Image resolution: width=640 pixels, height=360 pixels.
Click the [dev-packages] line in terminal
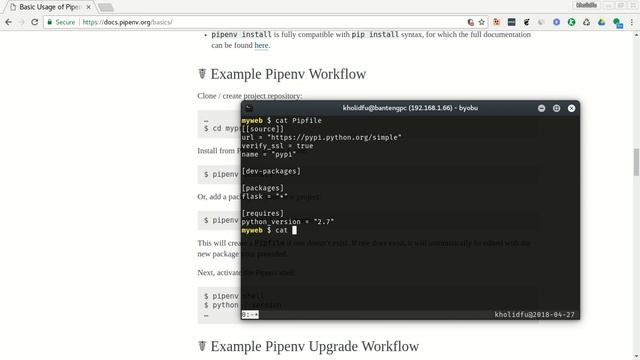[271, 171]
